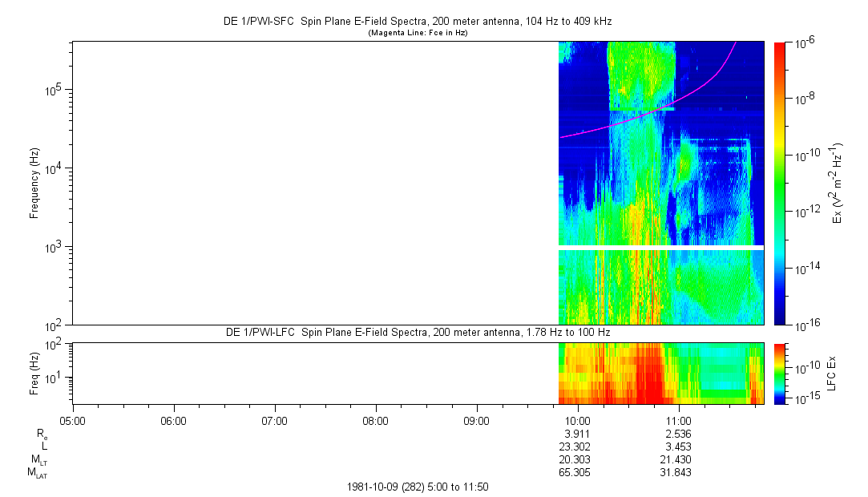
Task: Click the DE 1/PWI-LFC plot title
Action: pos(417,332)
